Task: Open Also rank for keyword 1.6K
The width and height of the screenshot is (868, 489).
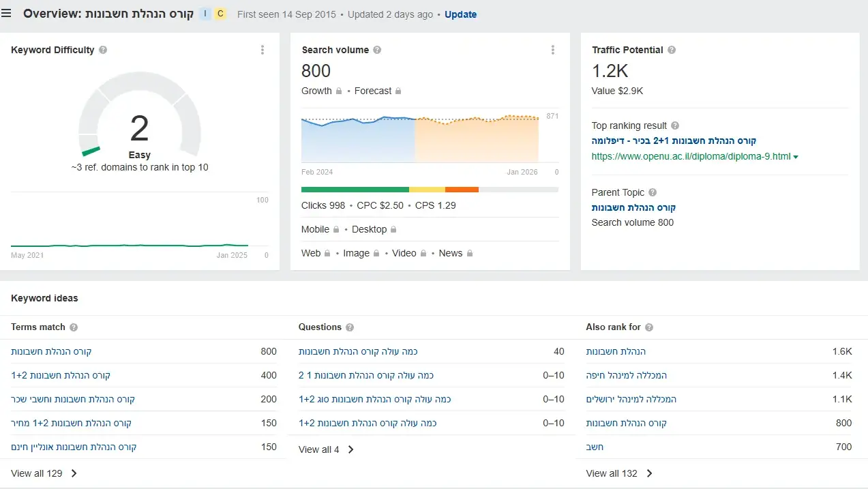Action: [616, 351]
